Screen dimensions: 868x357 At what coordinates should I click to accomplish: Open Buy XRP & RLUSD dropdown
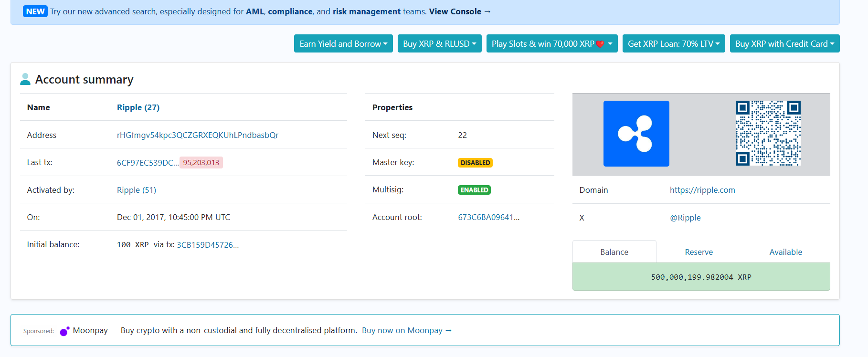(439, 43)
